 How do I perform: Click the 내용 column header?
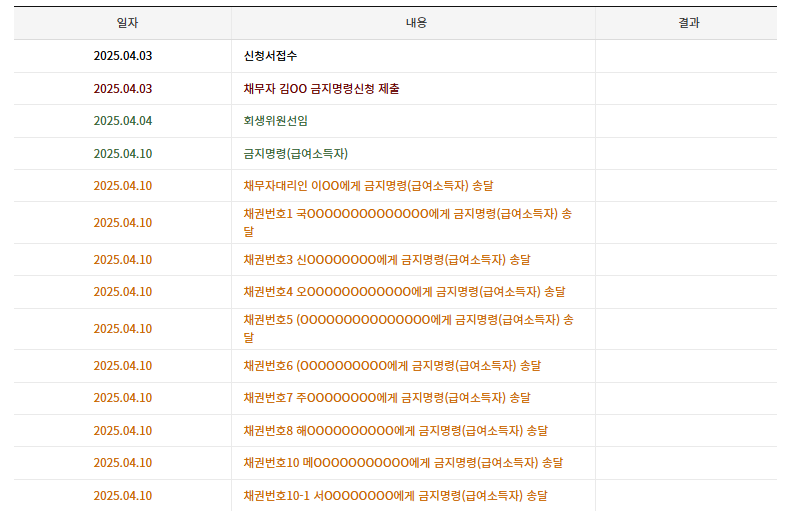[x=416, y=23]
